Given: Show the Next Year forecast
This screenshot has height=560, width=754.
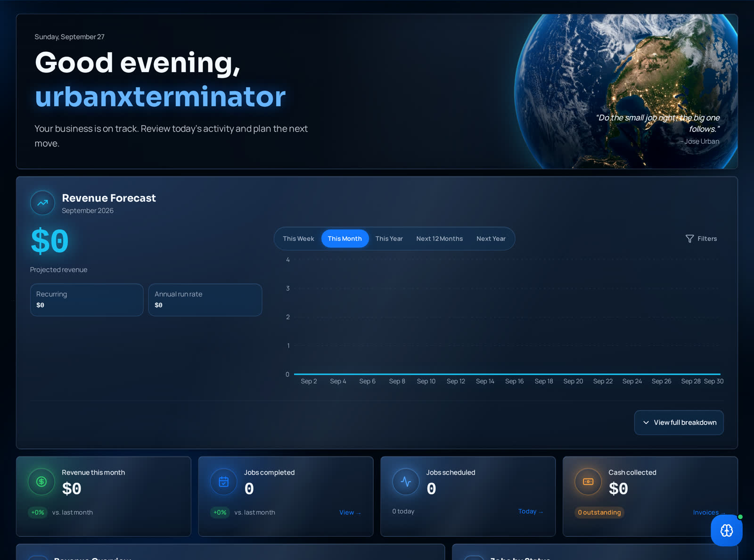Looking at the screenshot, I should 491,239.
